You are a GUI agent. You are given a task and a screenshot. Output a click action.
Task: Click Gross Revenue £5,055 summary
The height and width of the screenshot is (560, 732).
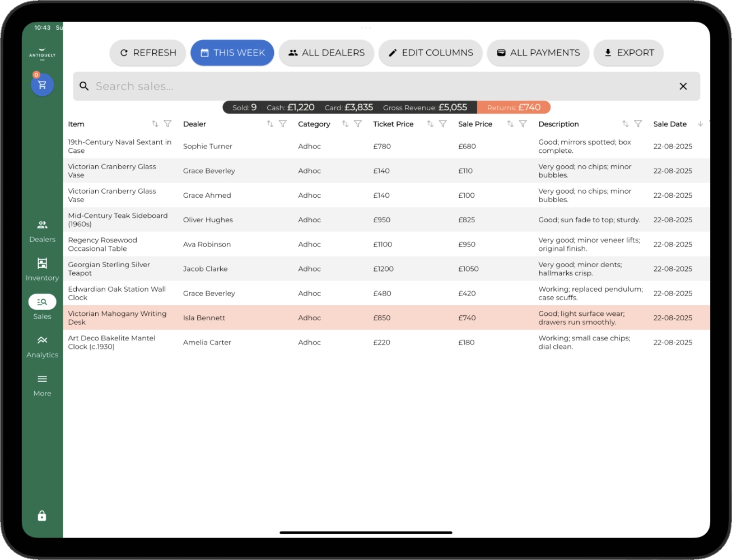pos(425,108)
